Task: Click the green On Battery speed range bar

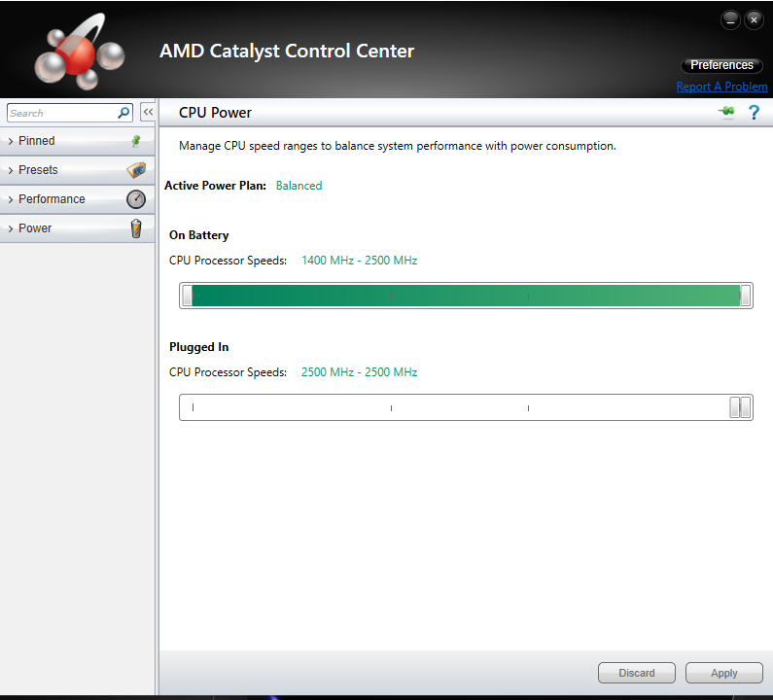Action: pos(466,296)
